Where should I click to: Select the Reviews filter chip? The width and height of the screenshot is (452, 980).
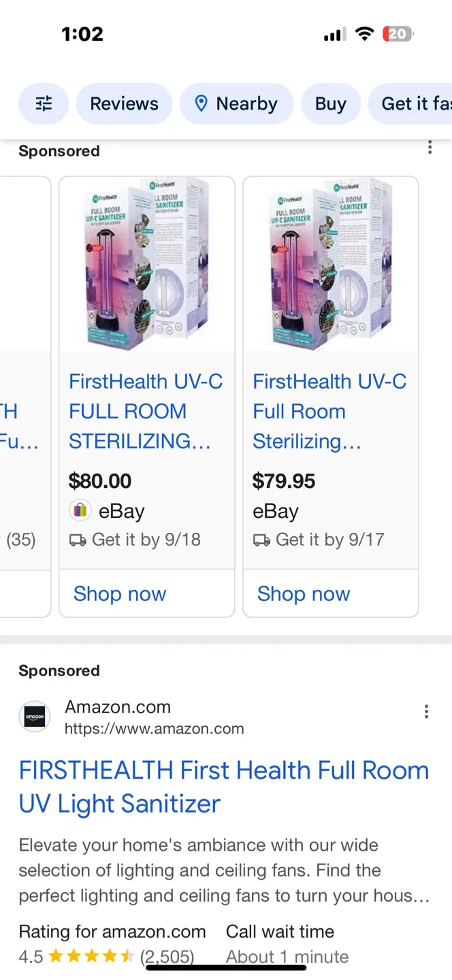(124, 103)
